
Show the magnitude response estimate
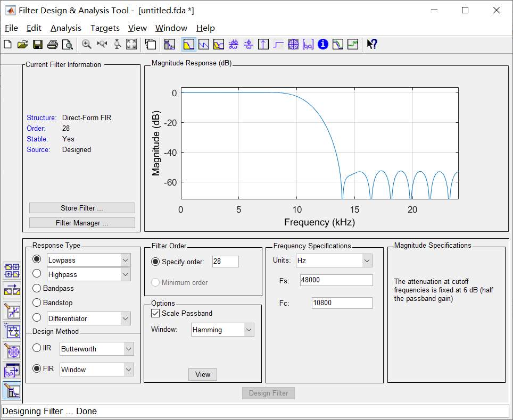337,44
